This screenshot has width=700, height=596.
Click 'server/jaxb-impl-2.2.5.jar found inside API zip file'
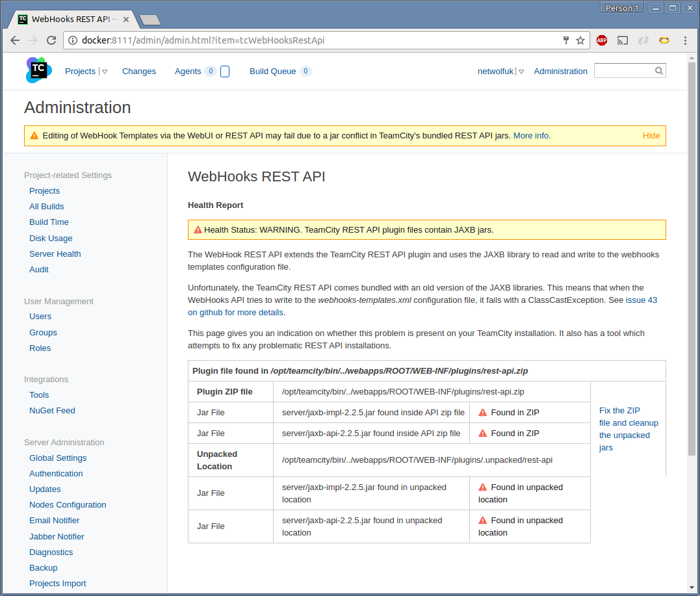373,413
